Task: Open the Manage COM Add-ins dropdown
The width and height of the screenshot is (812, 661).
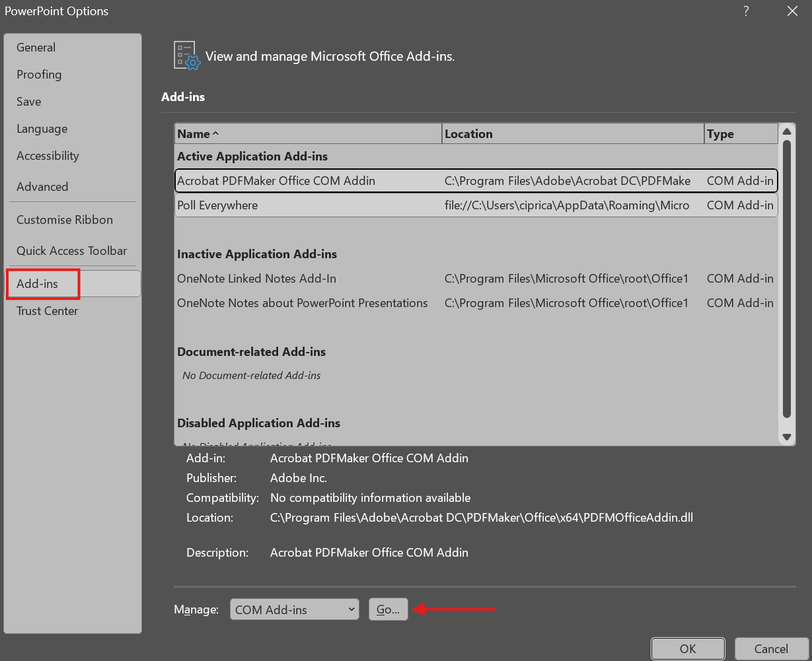Action: tap(294, 609)
